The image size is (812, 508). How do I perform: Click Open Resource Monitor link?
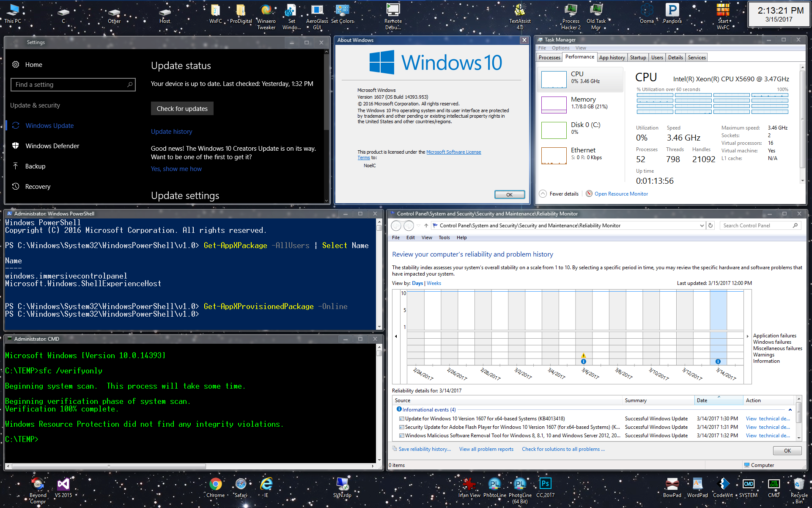tap(621, 194)
